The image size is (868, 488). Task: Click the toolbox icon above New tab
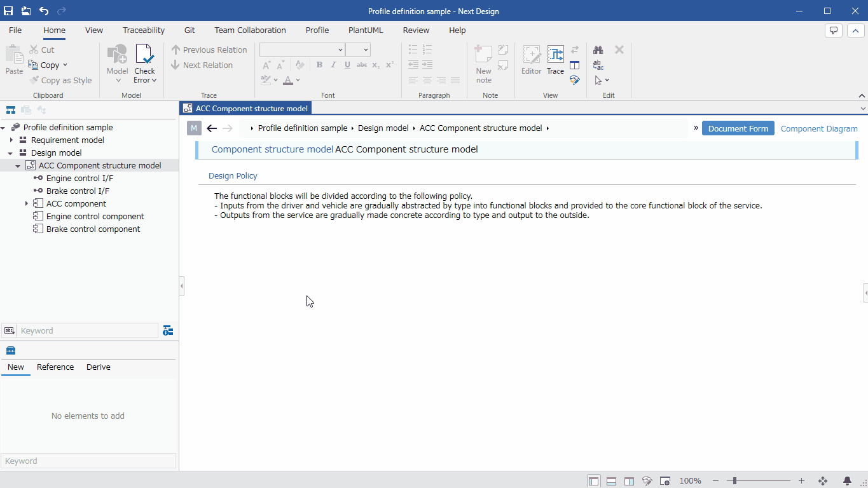pyautogui.click(x=11, y=351)
